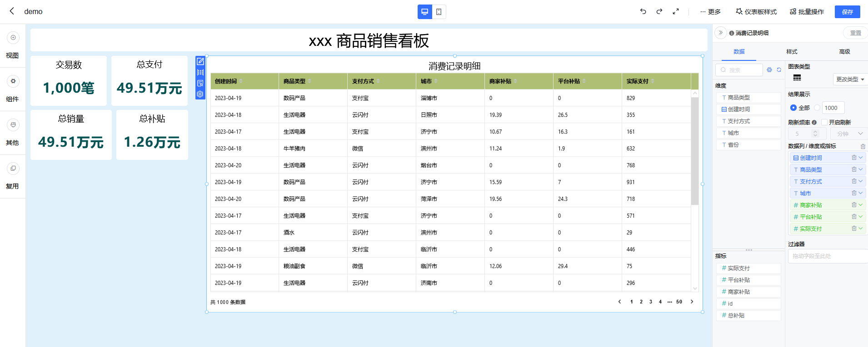
Task: Switch to the 高级 tab
Action: point(845,52)
